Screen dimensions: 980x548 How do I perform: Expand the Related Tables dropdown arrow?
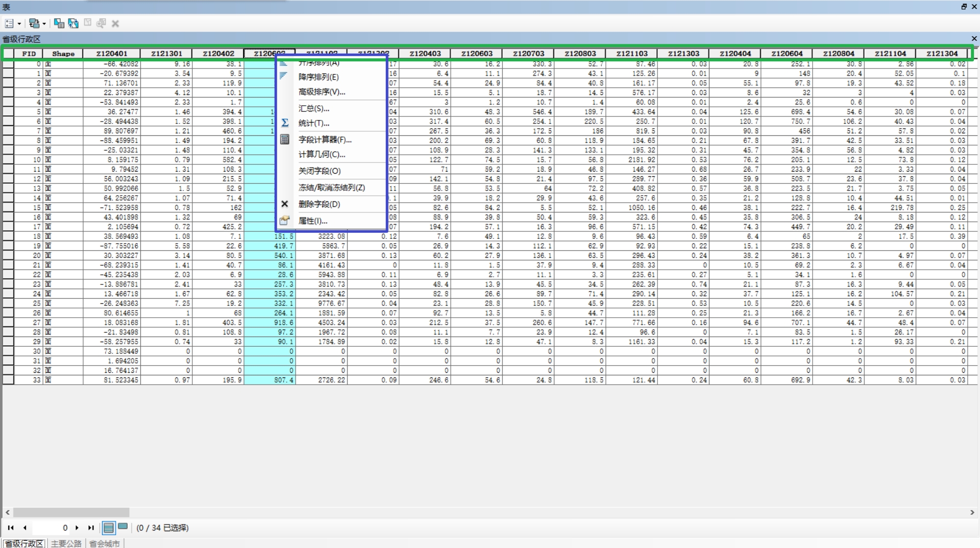tap(44, 23)
